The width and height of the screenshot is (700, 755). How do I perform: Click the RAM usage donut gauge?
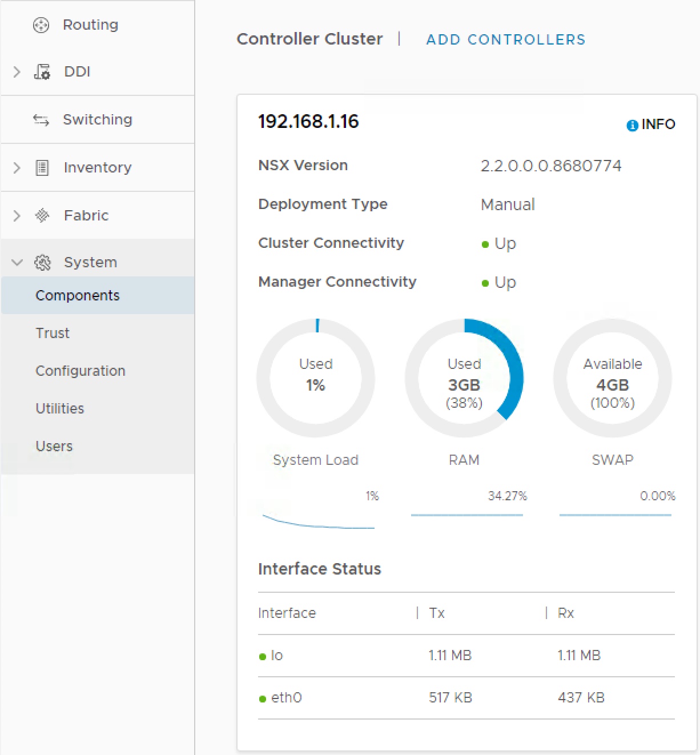tap(464, 377)
